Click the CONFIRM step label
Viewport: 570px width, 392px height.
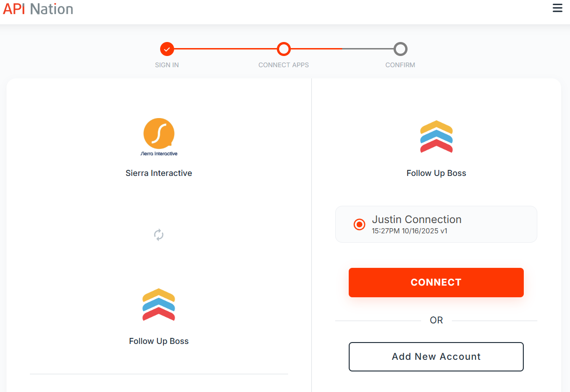(400, 65)
